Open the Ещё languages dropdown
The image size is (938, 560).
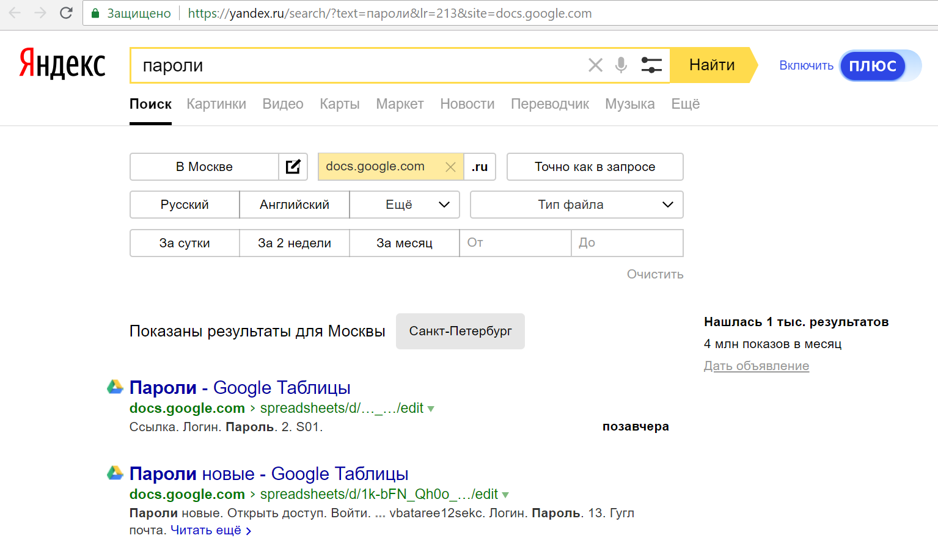point(405,205)
